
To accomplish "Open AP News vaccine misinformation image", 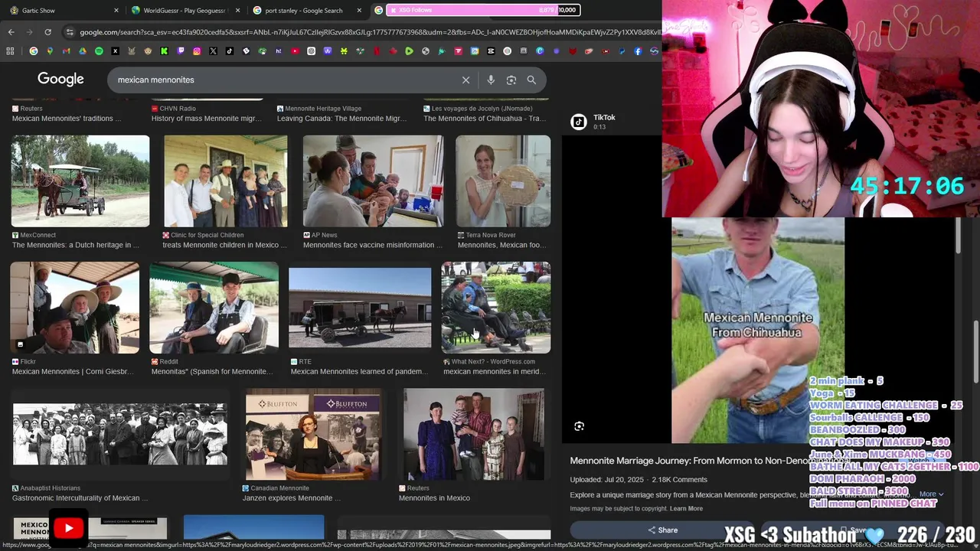I will point(373,181).
